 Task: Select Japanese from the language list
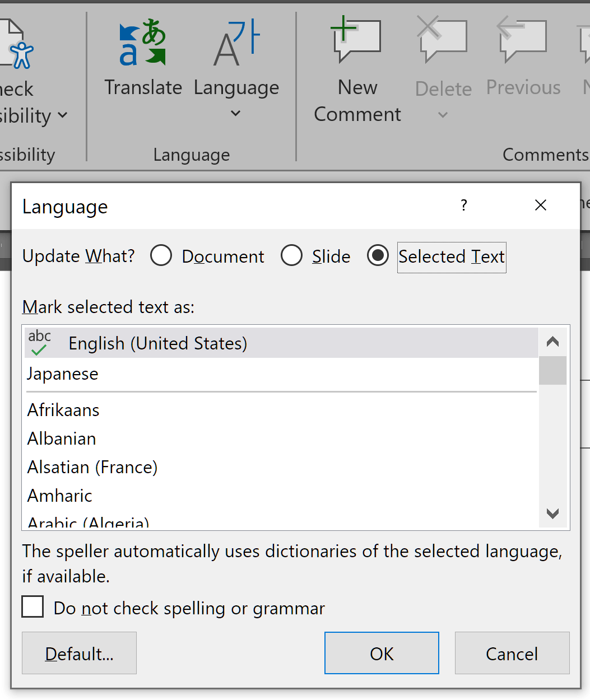coord(62,374)
